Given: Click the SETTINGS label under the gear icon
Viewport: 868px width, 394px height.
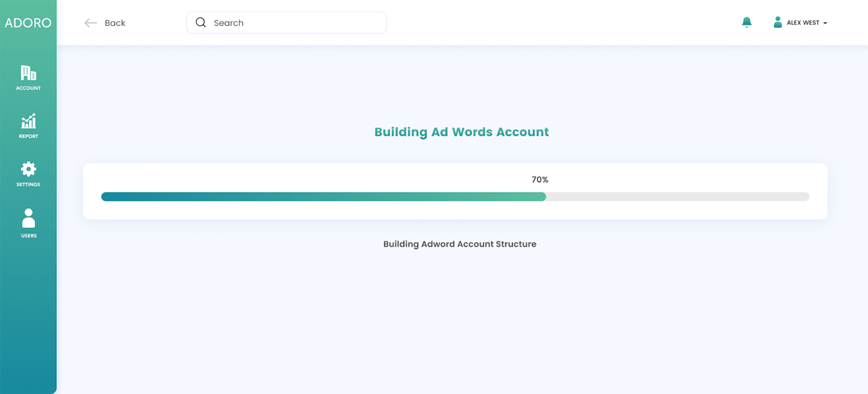Looking at the screenshot, I should click(28, 184).
